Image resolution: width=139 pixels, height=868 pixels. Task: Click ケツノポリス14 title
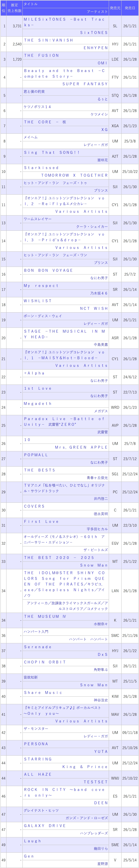(37, 106)
